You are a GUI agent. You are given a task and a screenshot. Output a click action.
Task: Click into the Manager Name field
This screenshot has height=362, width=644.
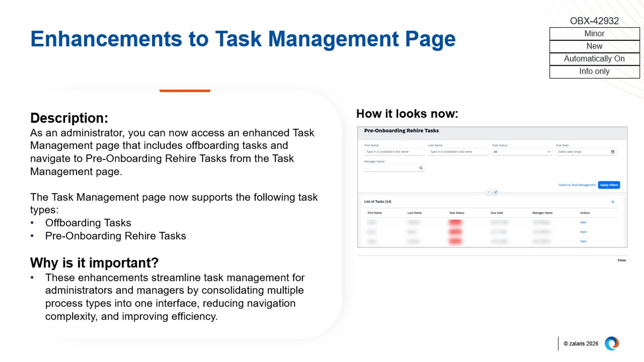click(x=394, y=168)
